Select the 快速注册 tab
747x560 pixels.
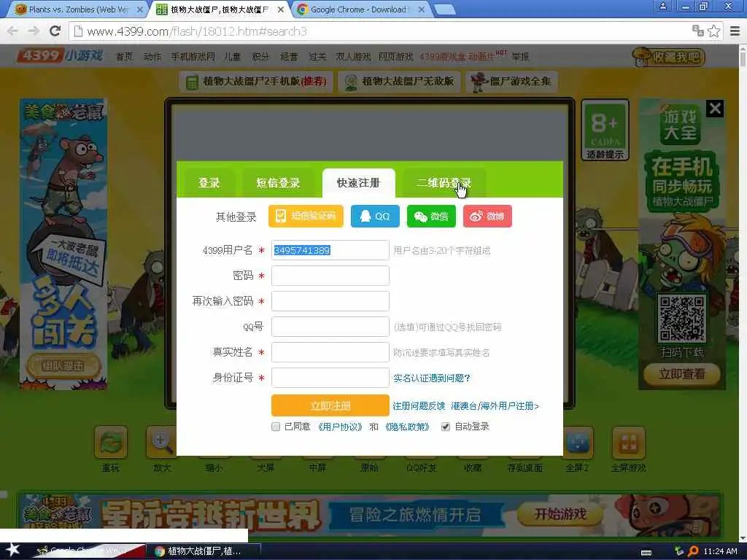coord(359,183)
